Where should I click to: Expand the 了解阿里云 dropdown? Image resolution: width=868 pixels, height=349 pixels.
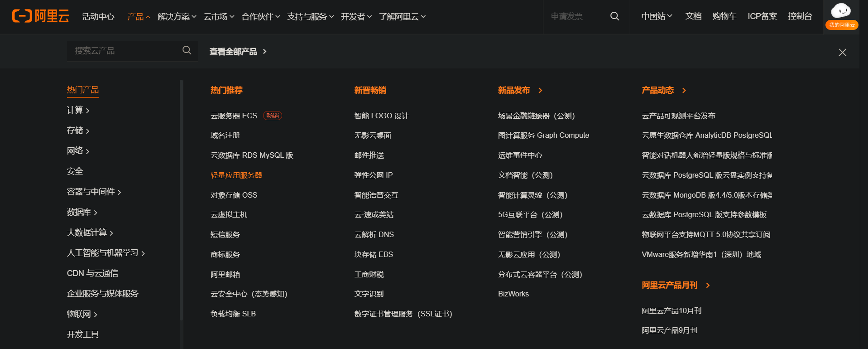403,17
